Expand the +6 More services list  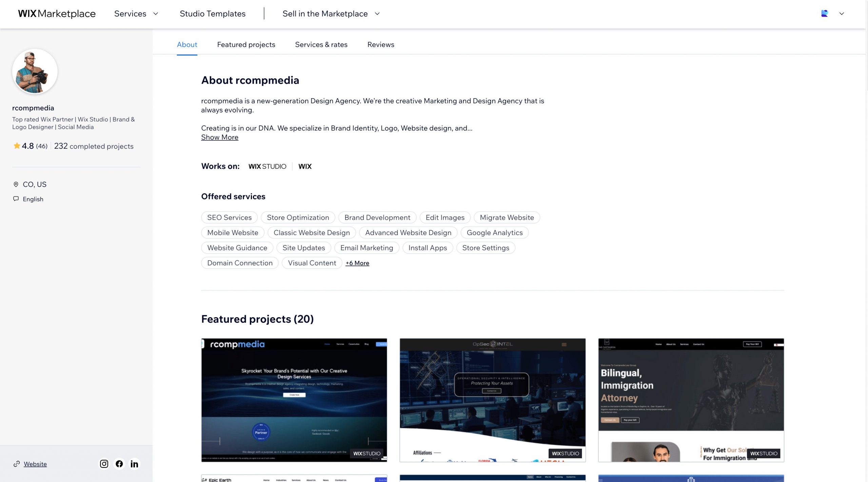pos(357,263)
